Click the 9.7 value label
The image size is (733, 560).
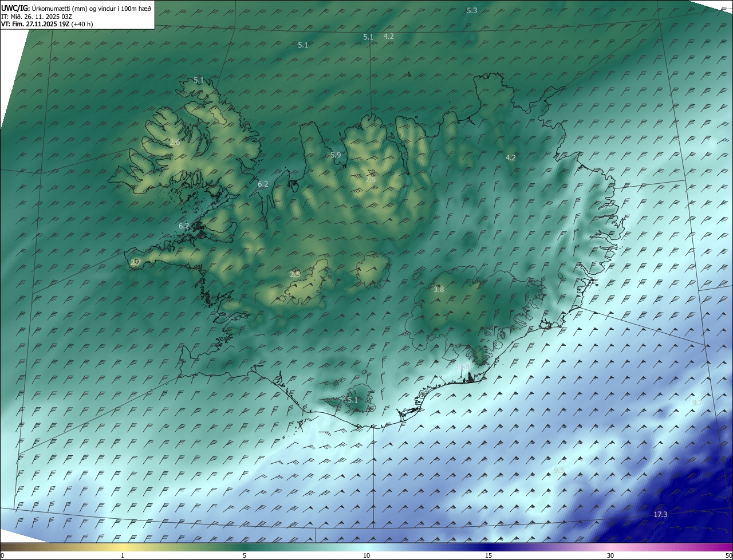(697, 403)
